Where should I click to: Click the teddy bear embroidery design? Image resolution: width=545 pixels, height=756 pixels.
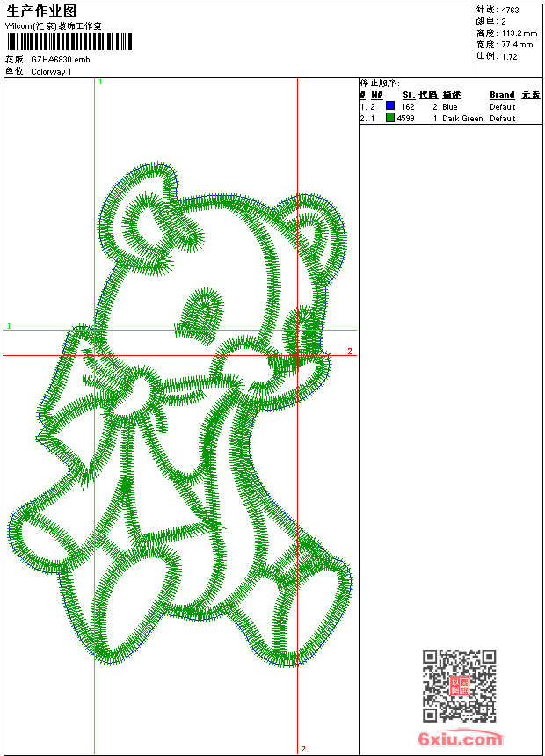click(180, 415)
